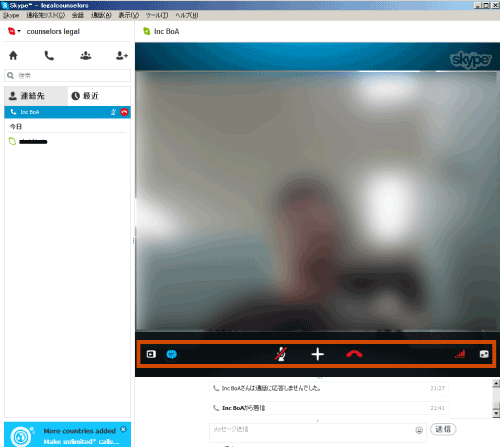
Task: Hang up with red end call button
Action: (354, 354)
